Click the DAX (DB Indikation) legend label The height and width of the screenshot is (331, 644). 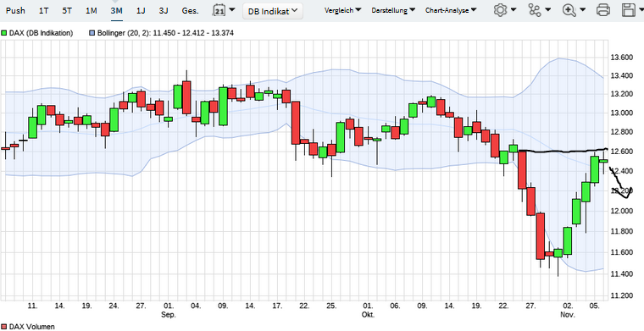click(x=41, y=33)
